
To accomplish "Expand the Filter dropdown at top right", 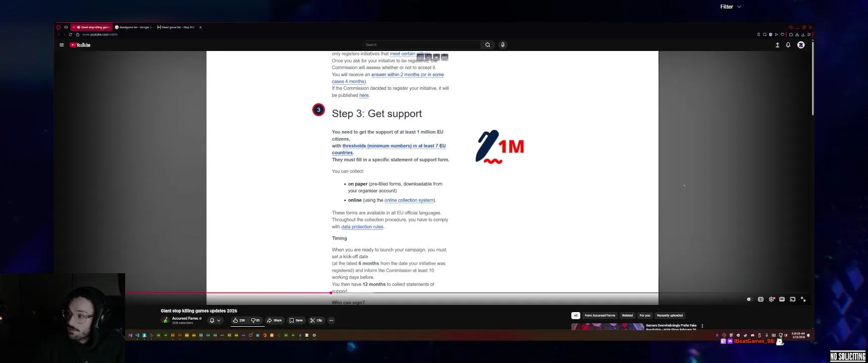I will click(730, 7).
